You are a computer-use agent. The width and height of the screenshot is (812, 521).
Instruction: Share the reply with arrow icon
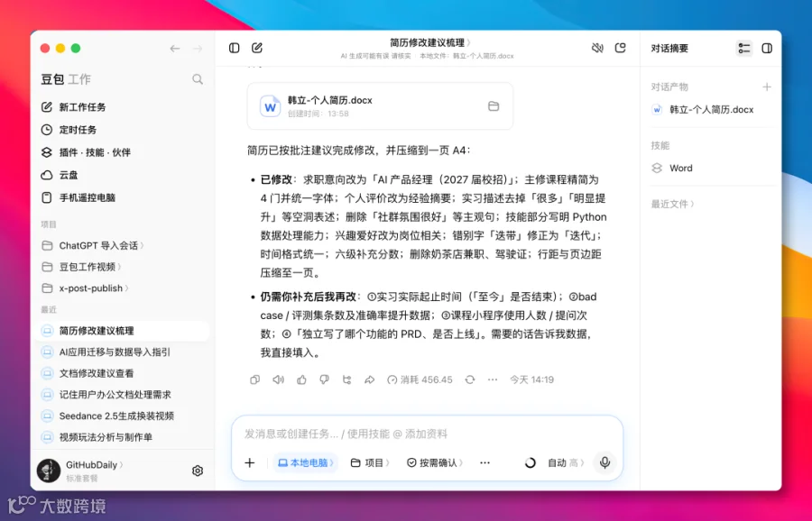click(369, 379)
